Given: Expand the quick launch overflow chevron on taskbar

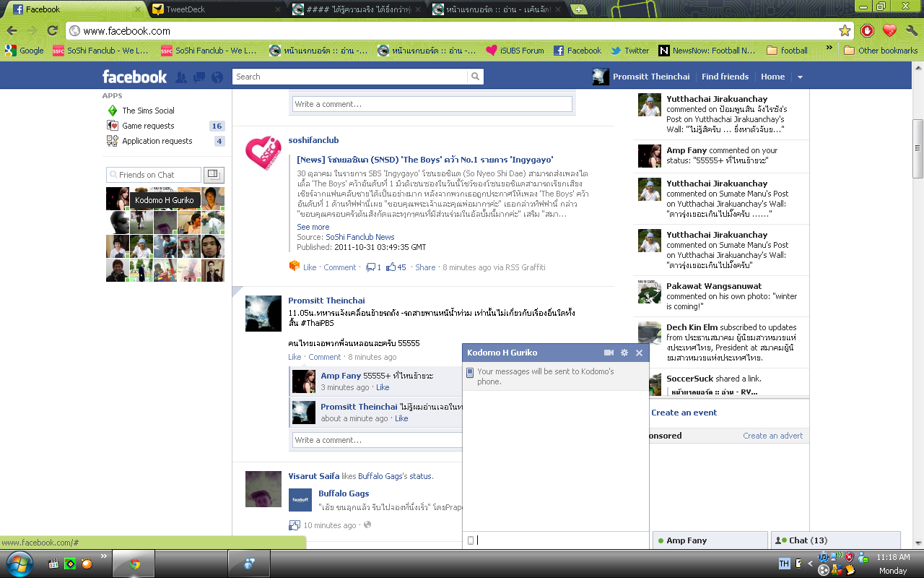Looking at the screenshot, I should 103,556.
